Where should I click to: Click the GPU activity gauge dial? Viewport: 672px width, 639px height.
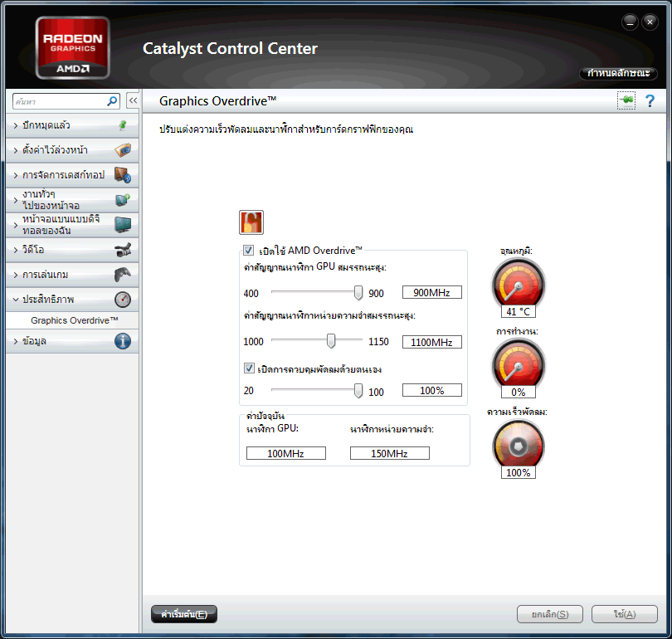pyautogui.click(x=519, y=363)
